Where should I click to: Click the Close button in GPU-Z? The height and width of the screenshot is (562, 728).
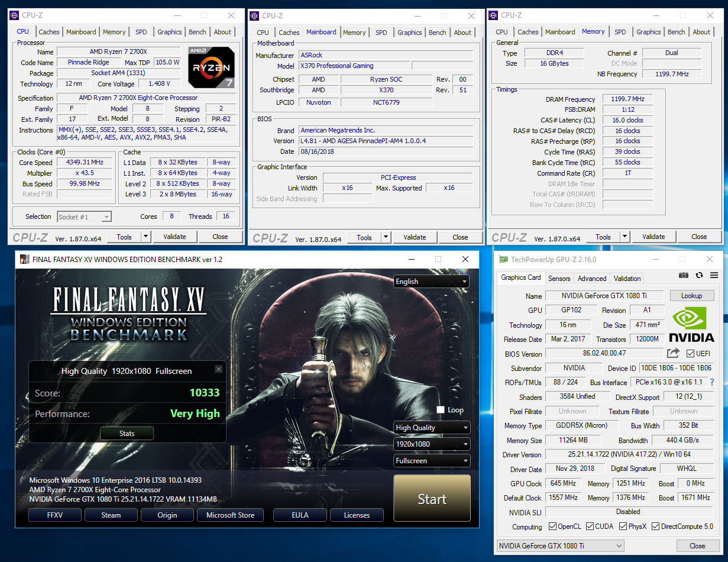(697, 546)
